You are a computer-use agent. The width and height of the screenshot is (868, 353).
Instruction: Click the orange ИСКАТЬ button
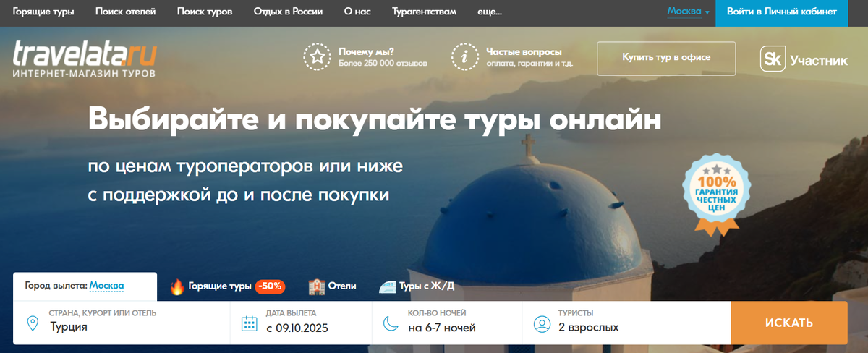click(x=789, y=323)
